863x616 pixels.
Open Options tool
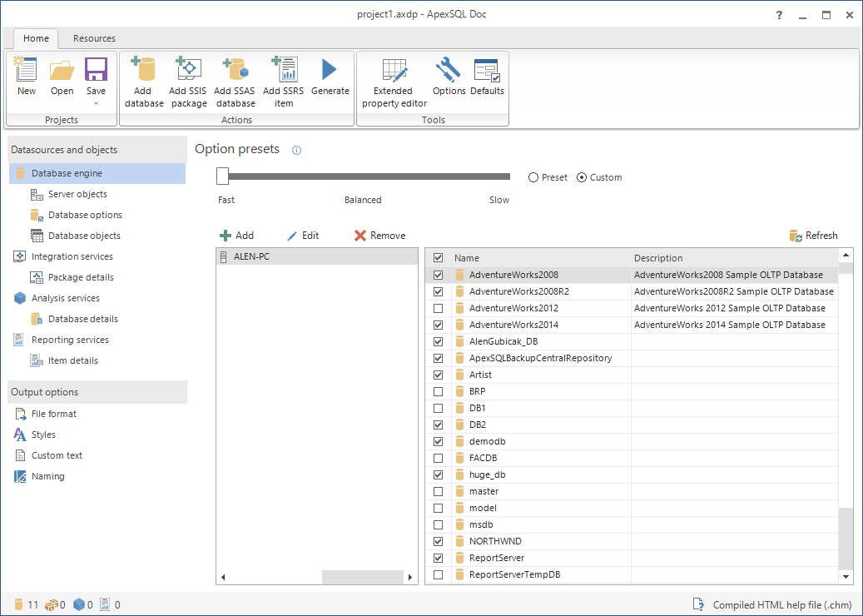(449, 77)
